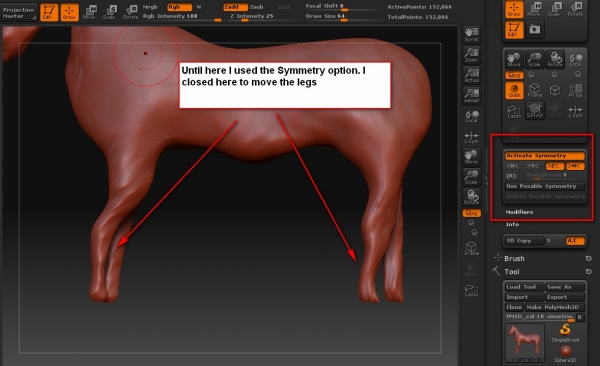This screenshot has height=366, width=600.
Task: Toggle >M< mirror symmetry
Action: [575, 166]
